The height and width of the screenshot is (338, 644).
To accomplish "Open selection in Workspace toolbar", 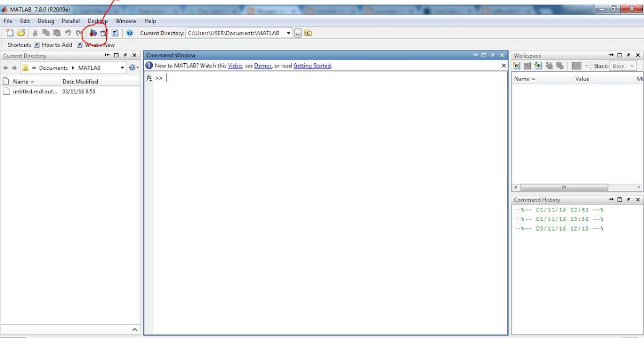I will [528, 66].
